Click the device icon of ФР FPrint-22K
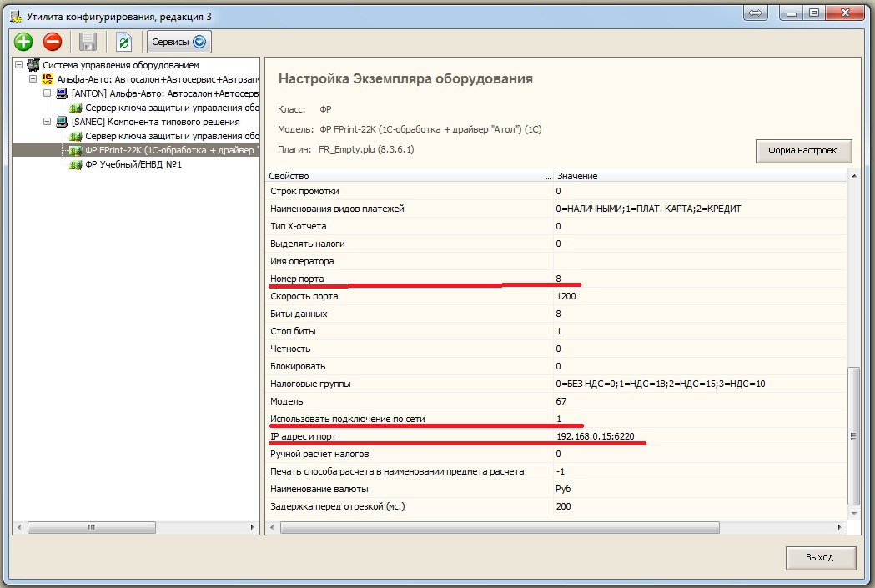 pos(75,150)
